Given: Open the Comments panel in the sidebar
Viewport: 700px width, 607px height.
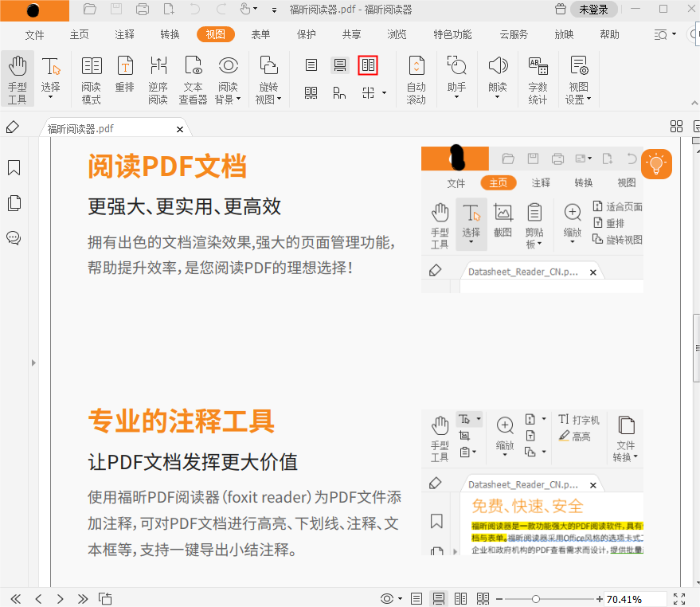Looking at the screenshot, I should pos(13,238).
